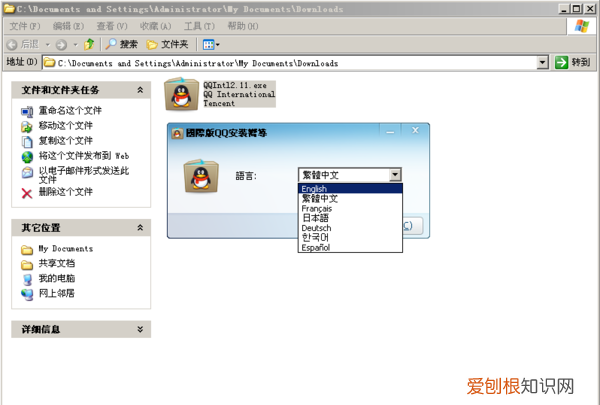Screen dimensions: 600x405
Task: Open the View (查看) menu
Action: pos(112,26)
